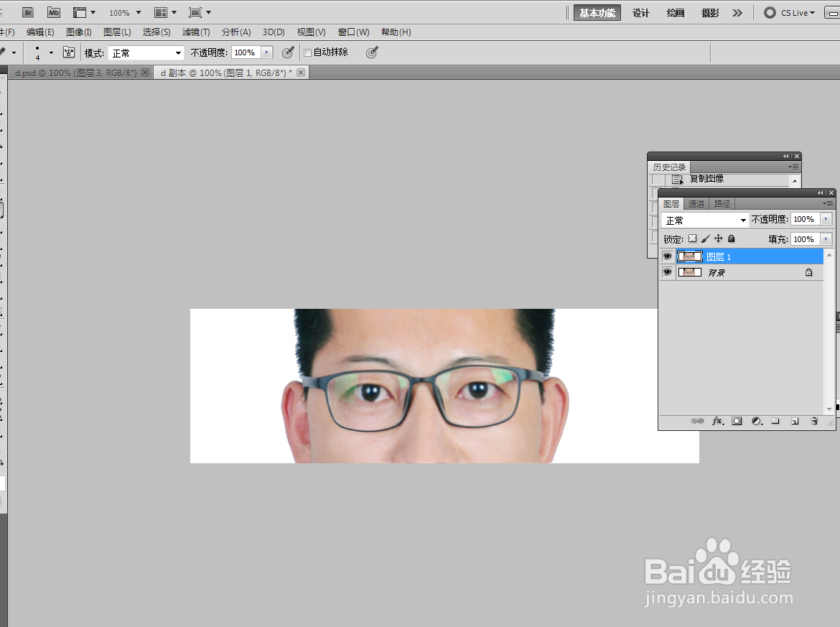Click the view extras icon in top bar
This screenshot has height=627, width=840.
pyautogui.click(x=79, y=12)
